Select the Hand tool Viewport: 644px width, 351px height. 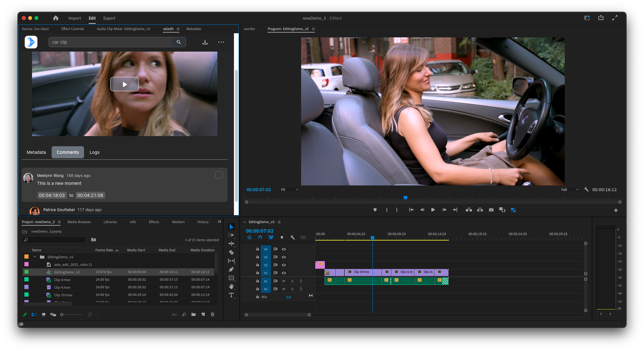click(231, 286)
